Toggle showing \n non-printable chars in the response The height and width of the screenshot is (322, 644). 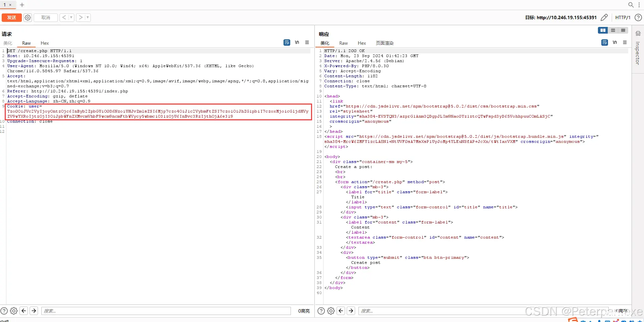pyautogui.click(x=615, y=42)
